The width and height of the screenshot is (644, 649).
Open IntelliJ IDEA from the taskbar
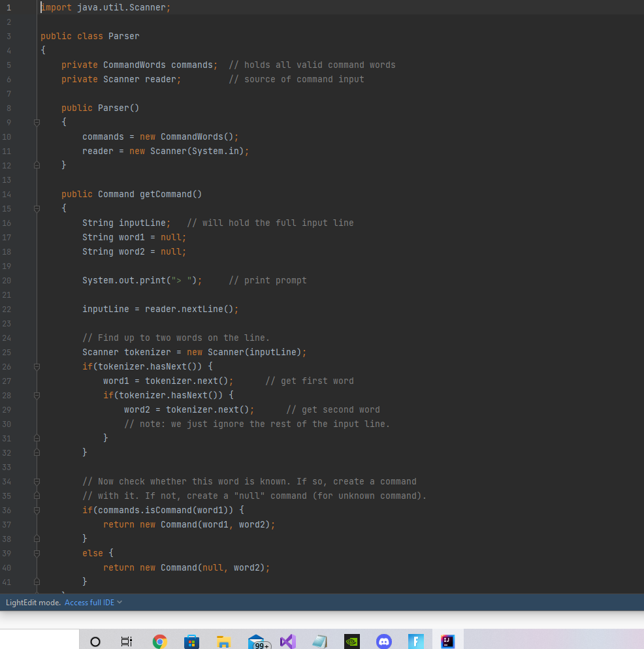point(447,641)
